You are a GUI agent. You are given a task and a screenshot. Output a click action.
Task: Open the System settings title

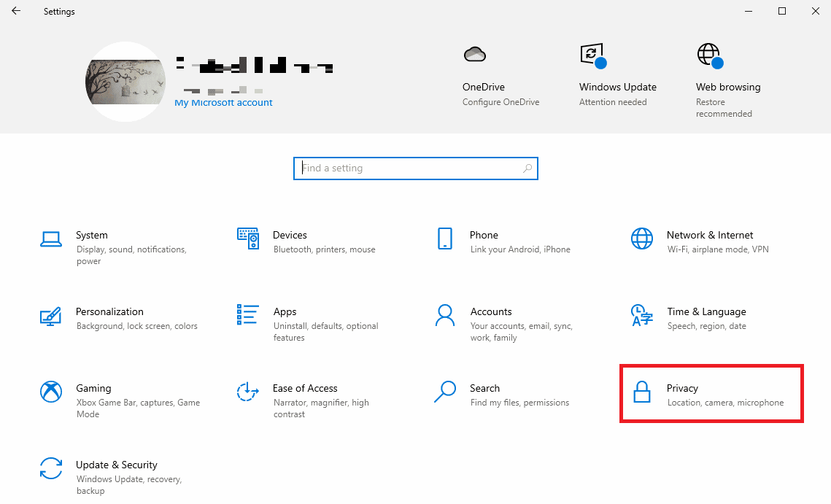(x=92, y=235)
